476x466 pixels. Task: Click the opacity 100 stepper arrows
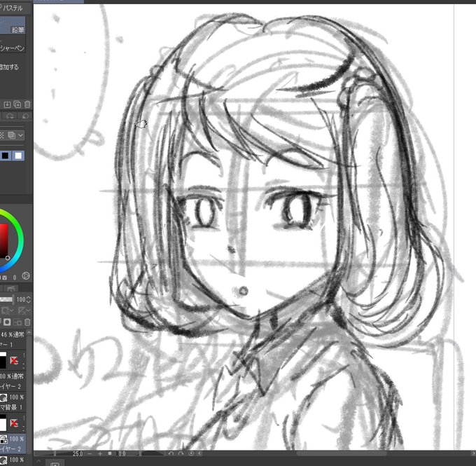pos(29,300)
